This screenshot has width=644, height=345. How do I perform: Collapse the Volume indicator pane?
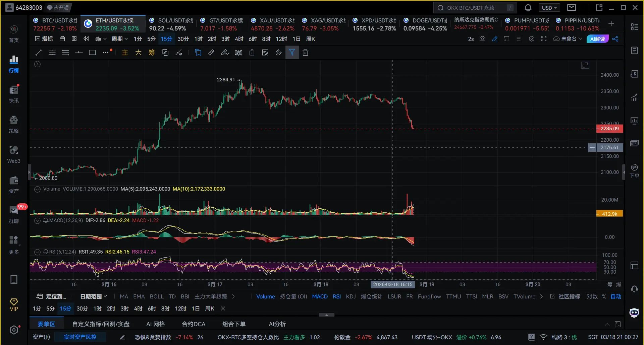[x=38, y=189]
